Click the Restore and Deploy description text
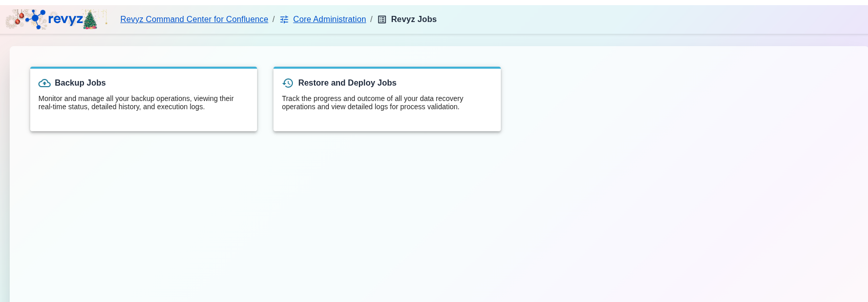 [x=372, y=103]
